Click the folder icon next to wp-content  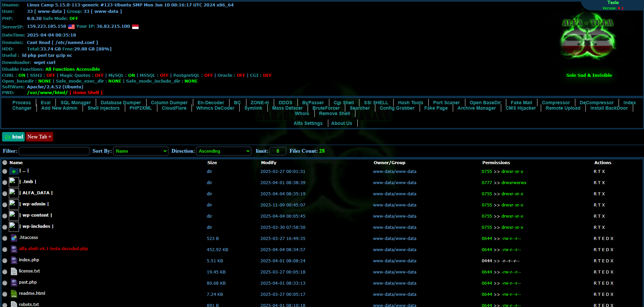(14, 215)
